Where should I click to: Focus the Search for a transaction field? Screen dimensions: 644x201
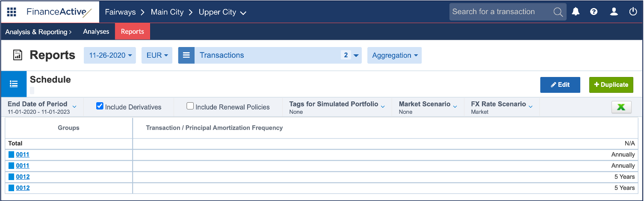point(500,12)
